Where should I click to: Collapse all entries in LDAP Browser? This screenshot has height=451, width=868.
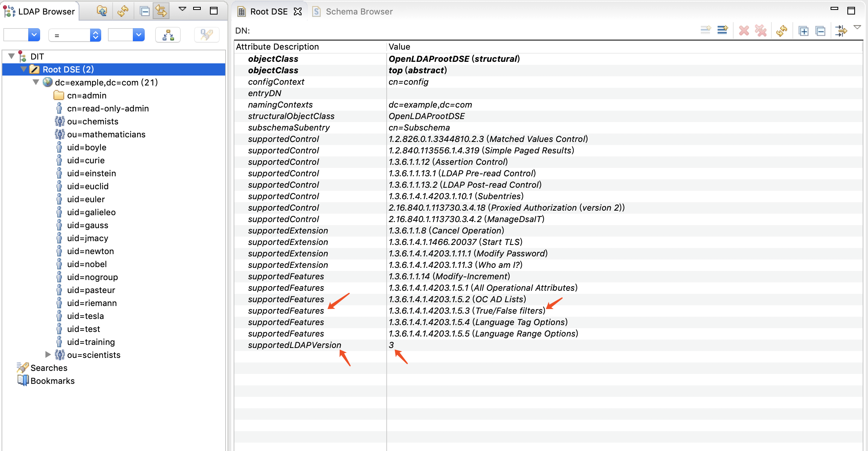(x=145, y=11)
